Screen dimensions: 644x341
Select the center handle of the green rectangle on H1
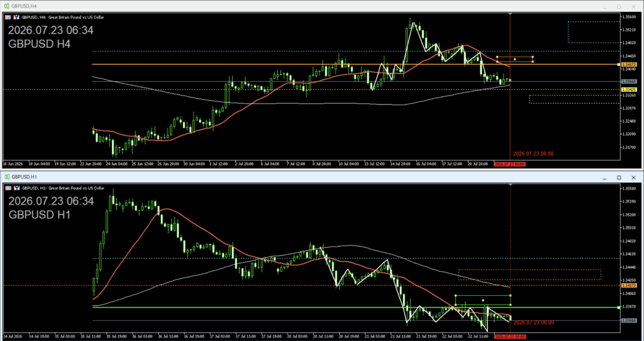point(483,300)
